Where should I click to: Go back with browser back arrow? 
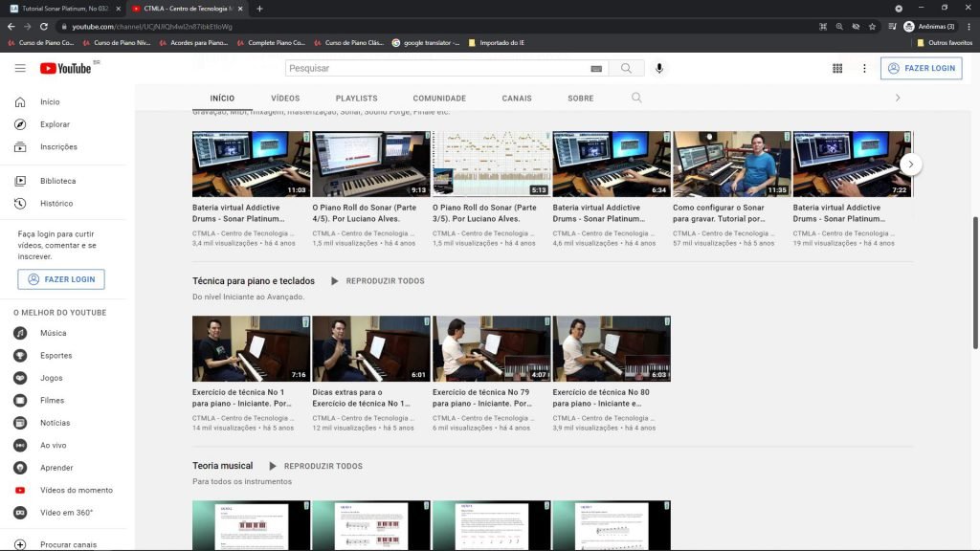click(x=11, y=26)
